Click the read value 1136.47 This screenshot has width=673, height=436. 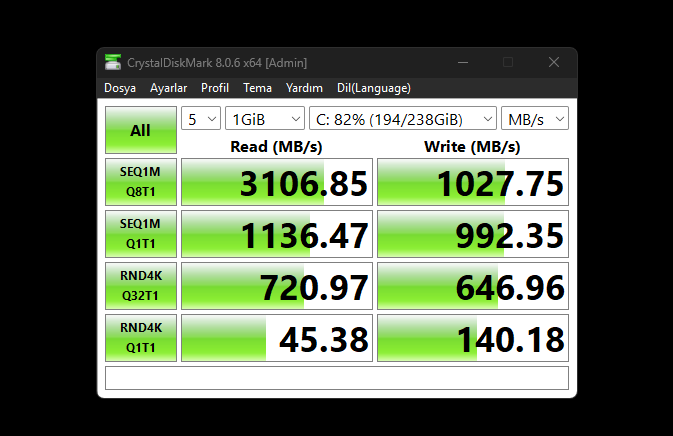point(277,234)
